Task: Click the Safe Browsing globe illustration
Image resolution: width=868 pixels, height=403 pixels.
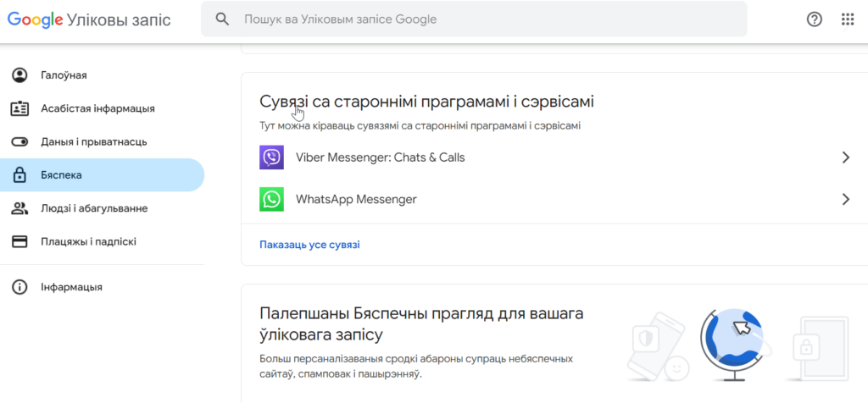Action: 731,345
